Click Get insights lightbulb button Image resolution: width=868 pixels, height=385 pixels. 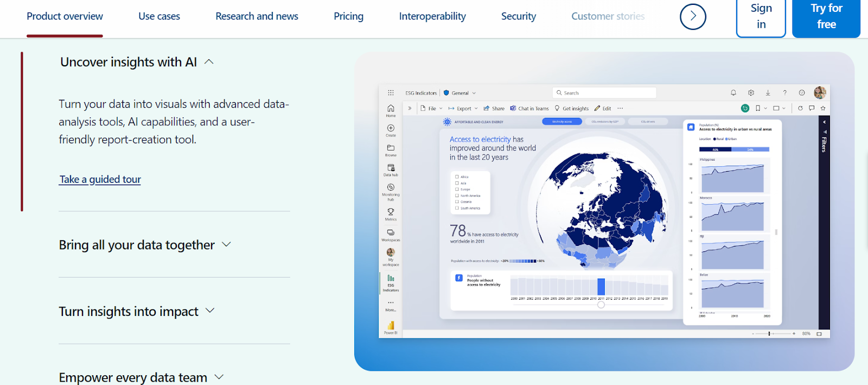click(x=572, y=109)
